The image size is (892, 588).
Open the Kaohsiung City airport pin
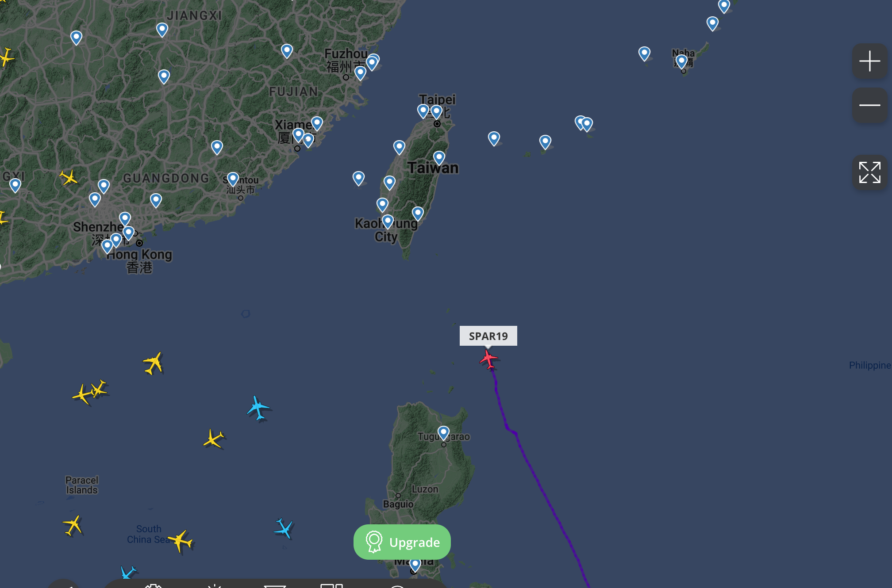pos(388,221)
